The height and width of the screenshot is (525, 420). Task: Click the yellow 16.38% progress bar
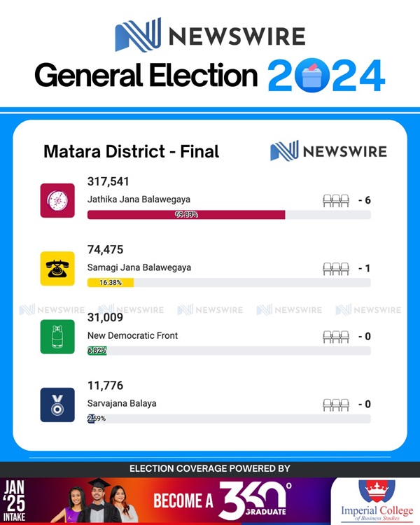coord(111,283)
